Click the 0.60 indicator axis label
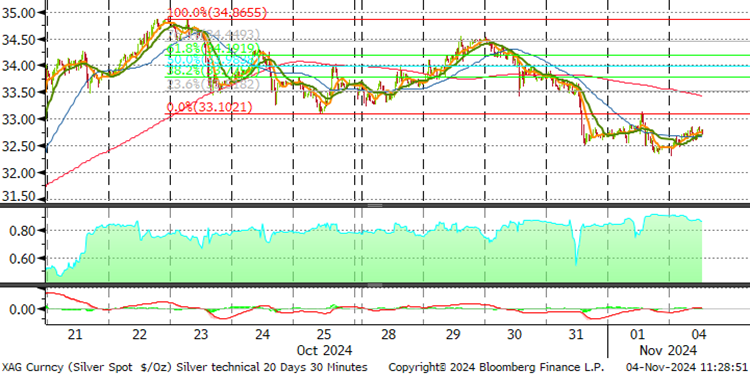 click(x=23, y=259)
